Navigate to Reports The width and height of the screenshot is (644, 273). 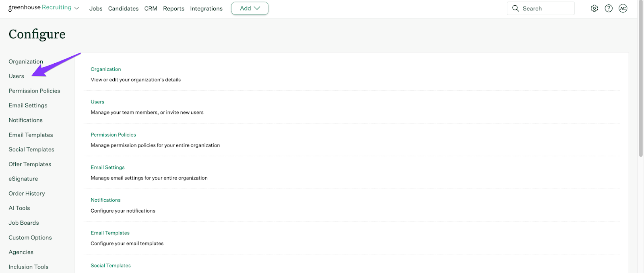tap(173, 8)
